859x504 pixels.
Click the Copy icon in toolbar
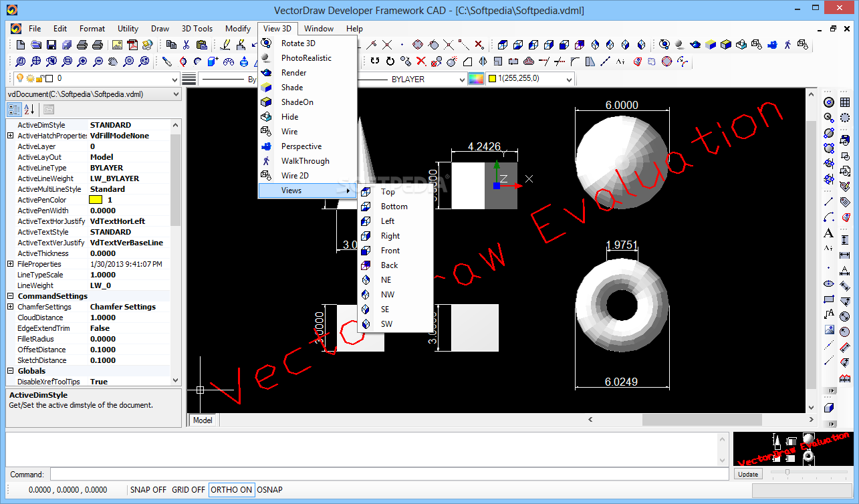[x=171, y=45]
